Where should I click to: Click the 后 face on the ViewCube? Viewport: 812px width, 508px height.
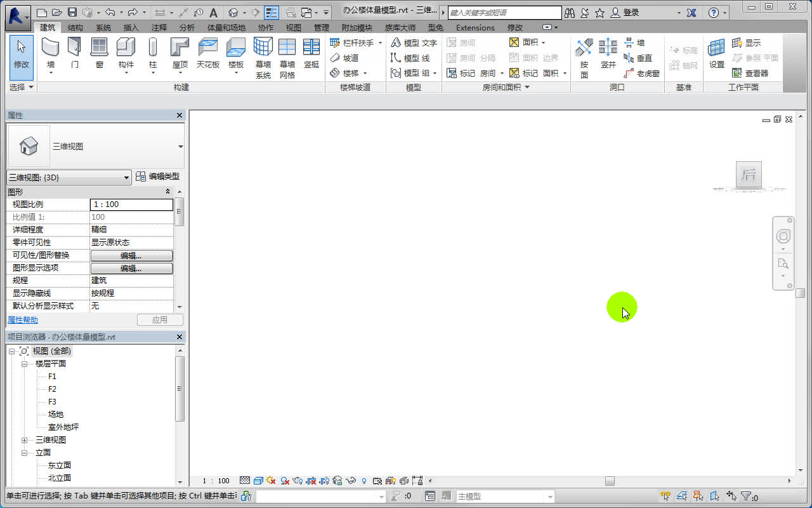click(749, 175)
